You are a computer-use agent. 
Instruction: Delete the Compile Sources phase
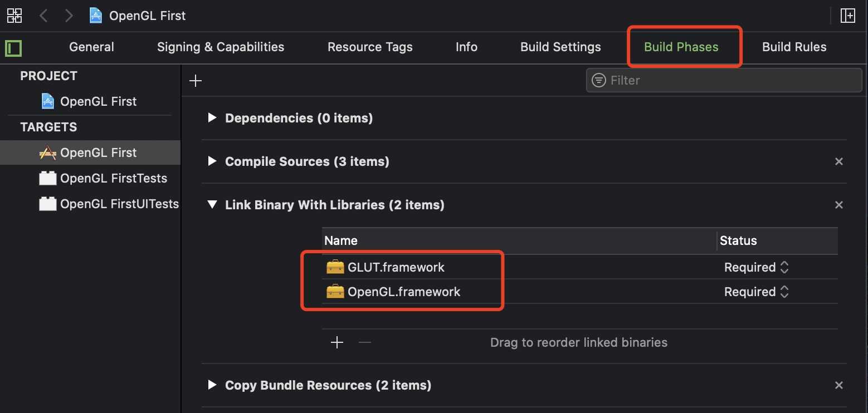click(x=838, y=161)
